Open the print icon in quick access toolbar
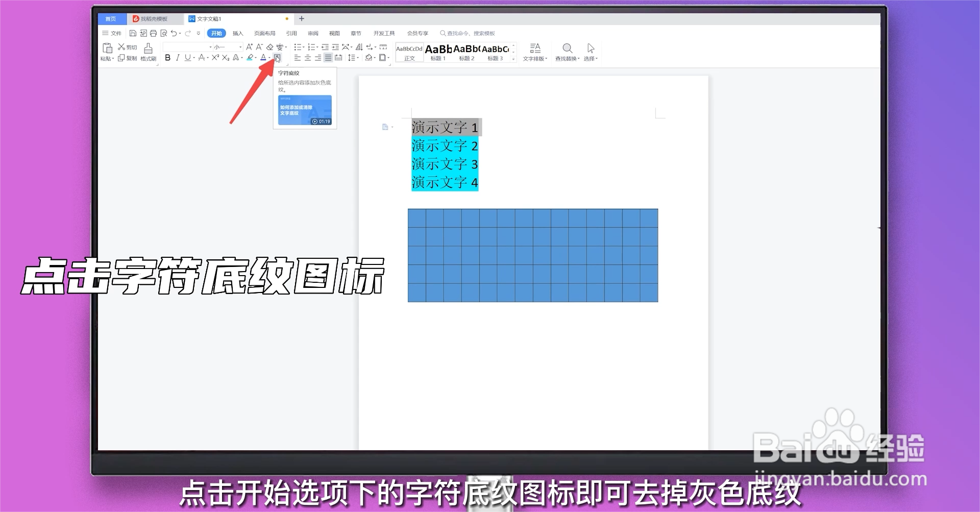 pos(153,33)
